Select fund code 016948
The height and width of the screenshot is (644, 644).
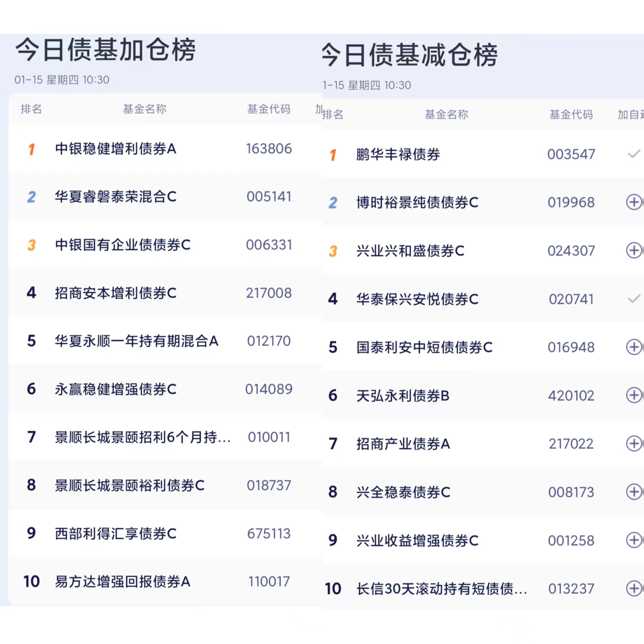[571, 348]
